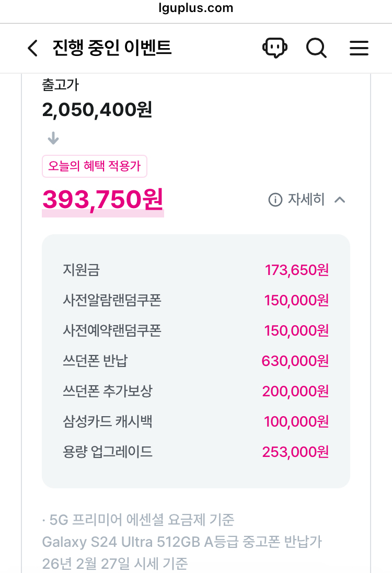Click 쓰던폰 추가보상 amount 200,000원
This screenshot has height=573, width=392.
click(295, 391)
